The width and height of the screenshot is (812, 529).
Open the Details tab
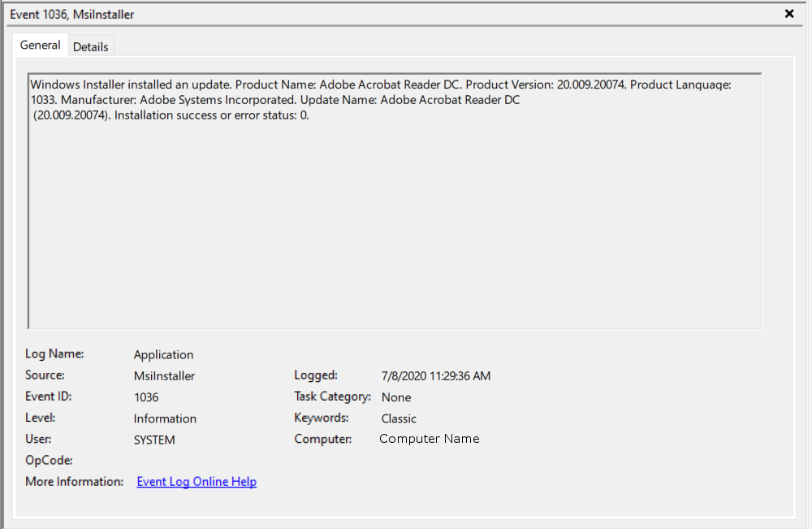[91, 46]
